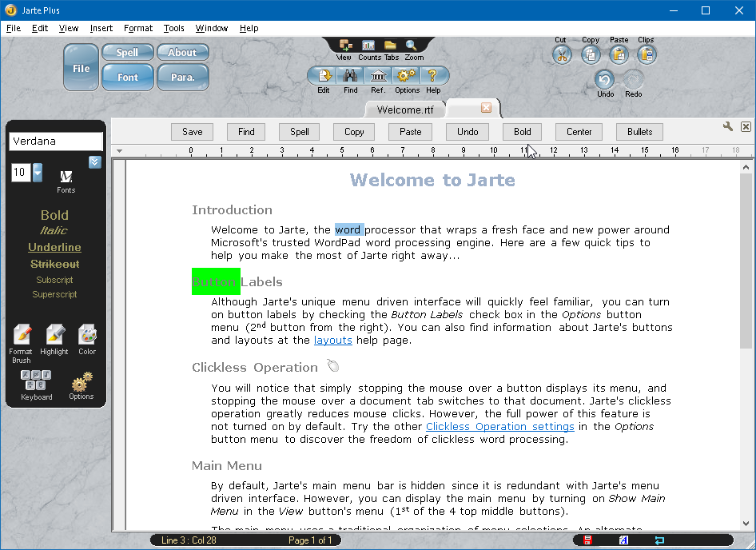Open the View button menu icon

coord(345,46)
